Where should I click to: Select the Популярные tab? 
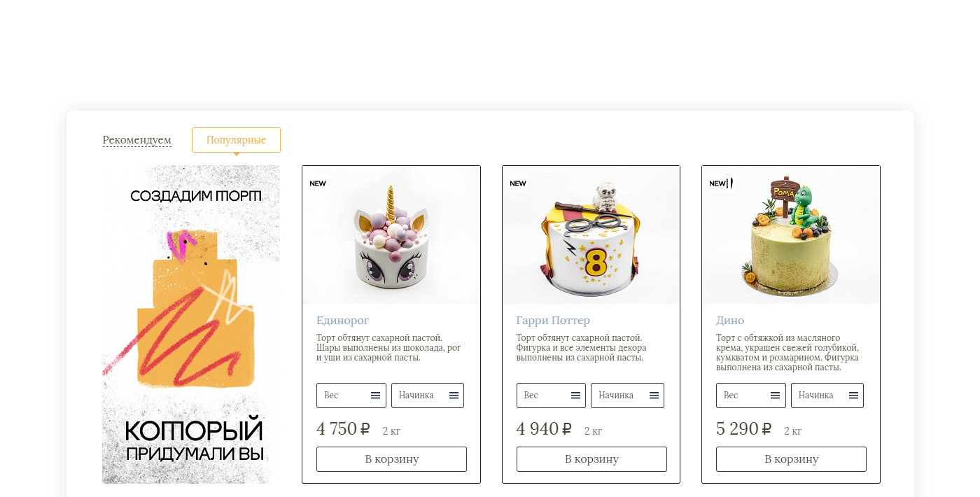point(236,140)
